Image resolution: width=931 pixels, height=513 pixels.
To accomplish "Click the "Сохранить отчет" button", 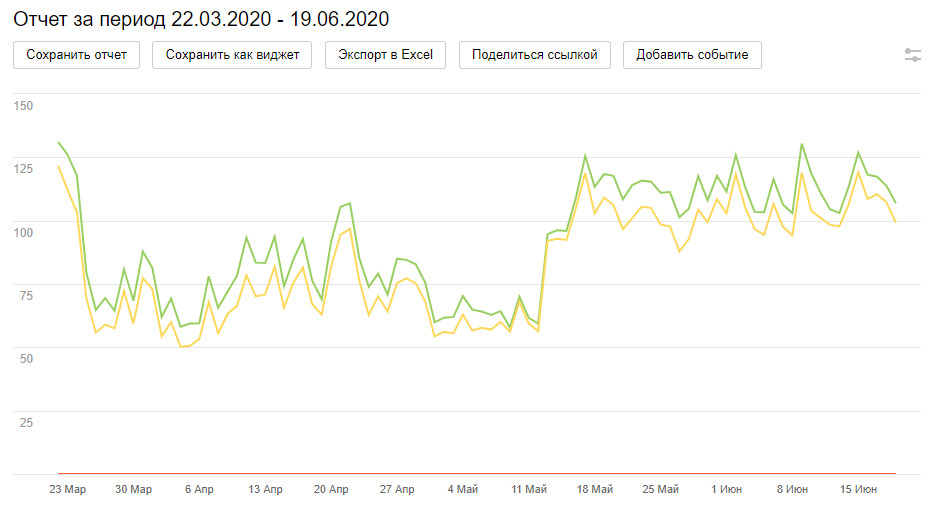I will [77, 55].
